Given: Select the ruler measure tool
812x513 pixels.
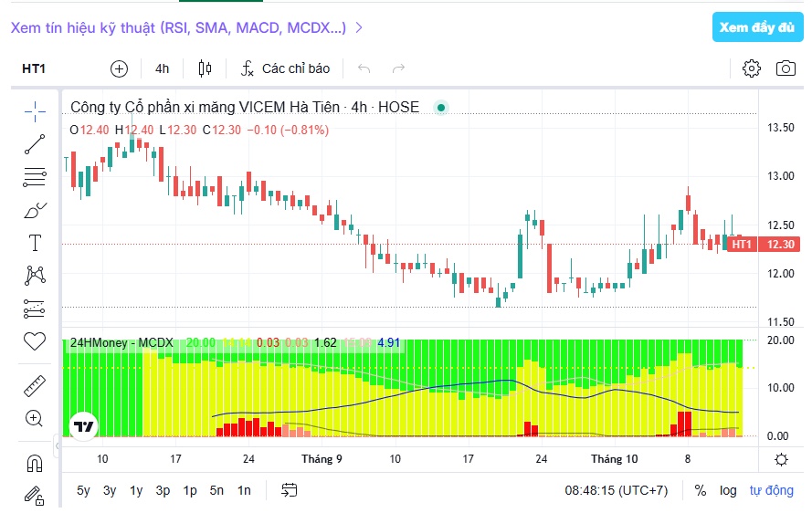Looking at the screenshot, I should pyautogui.click(x=35, y=386).
